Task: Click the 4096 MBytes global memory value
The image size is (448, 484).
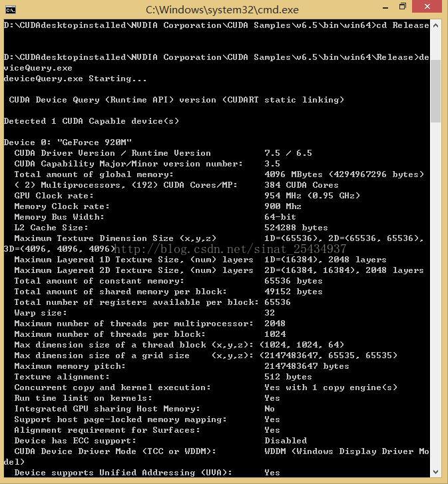Action: 344,174
